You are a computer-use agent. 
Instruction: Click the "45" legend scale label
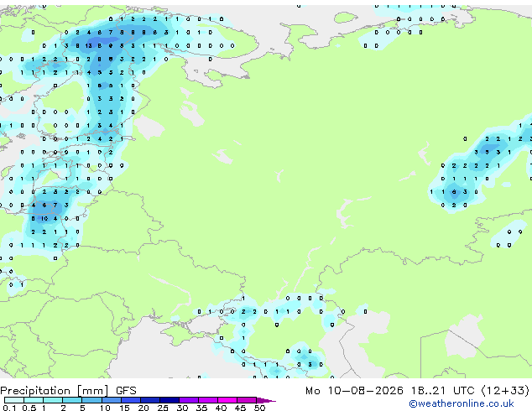[240, 408]
